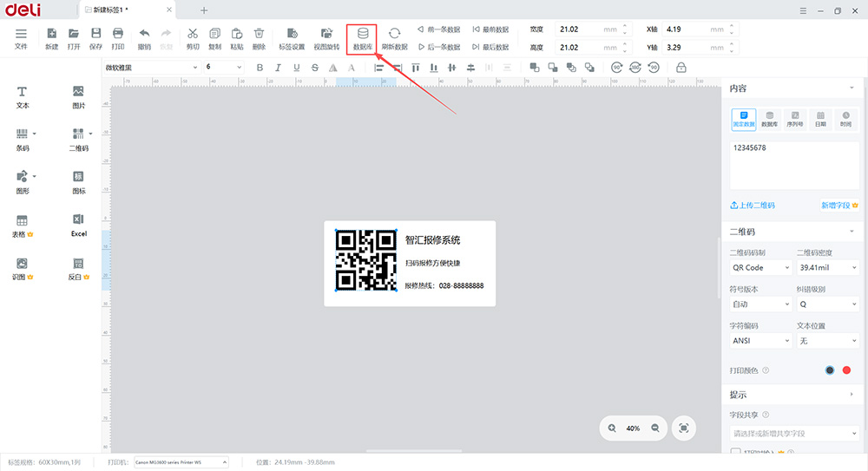Select the Excel import tool
Viewport: 868px width, 471px height.
79,226
